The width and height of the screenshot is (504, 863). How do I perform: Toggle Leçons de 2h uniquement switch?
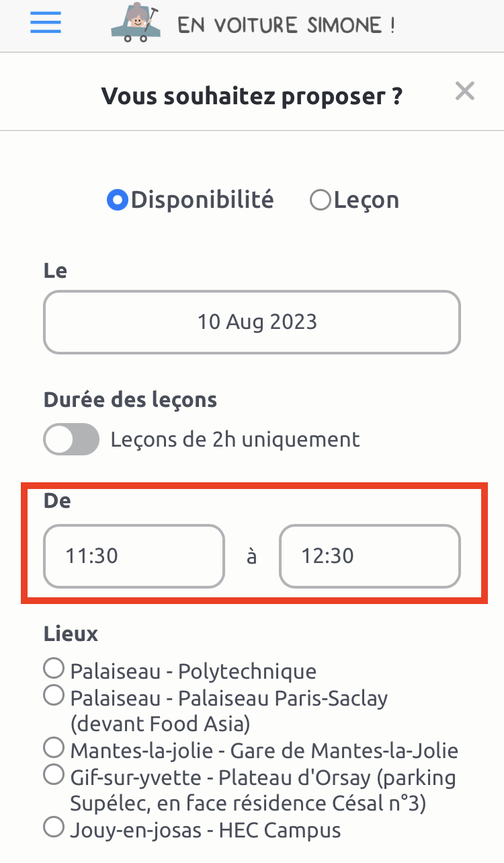71,440
